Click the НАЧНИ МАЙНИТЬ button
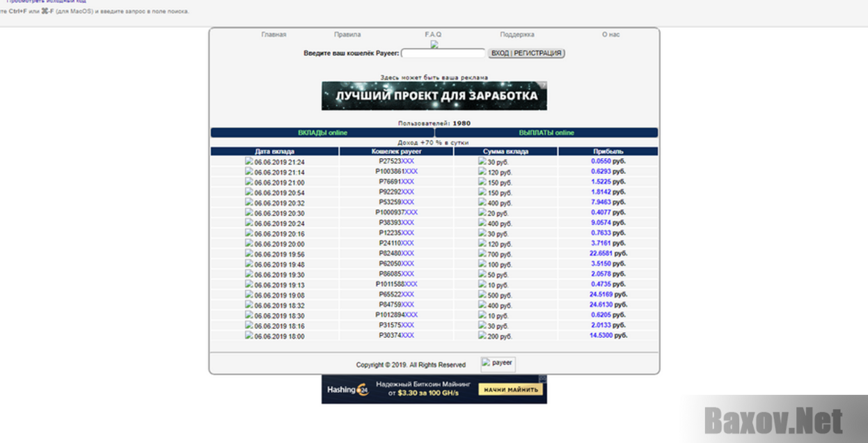Image resolution: width=868 pixels, height=443 pixels. 510,390
